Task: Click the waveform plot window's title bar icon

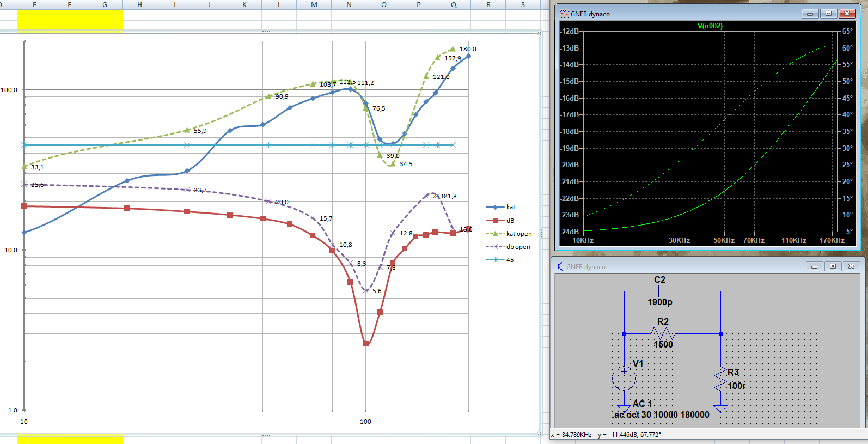Action: click(564, 14)
